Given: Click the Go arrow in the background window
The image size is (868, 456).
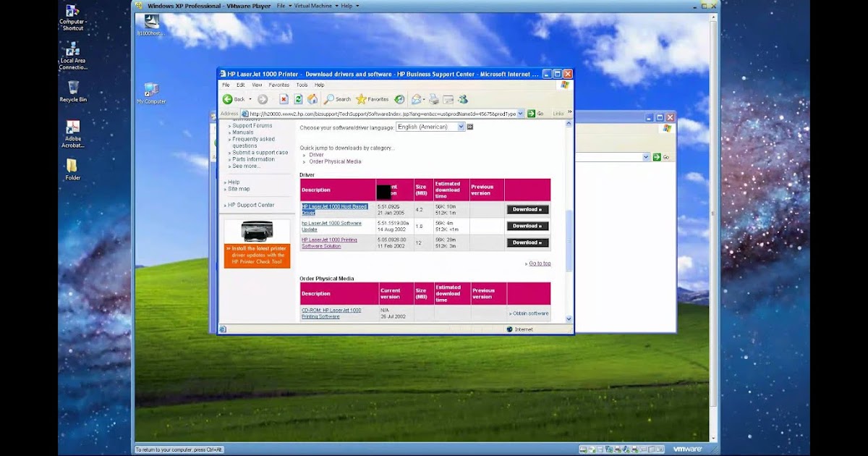Looking at the screenshot, I should [x=657, y=157].
